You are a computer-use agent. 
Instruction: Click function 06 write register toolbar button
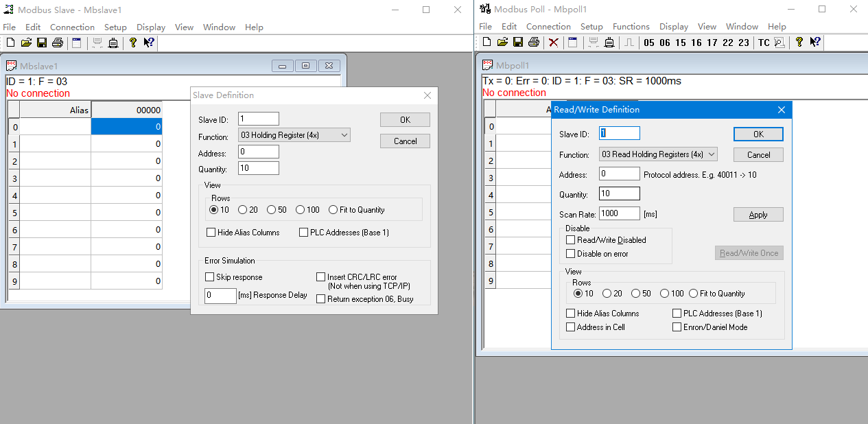[665, 43]
